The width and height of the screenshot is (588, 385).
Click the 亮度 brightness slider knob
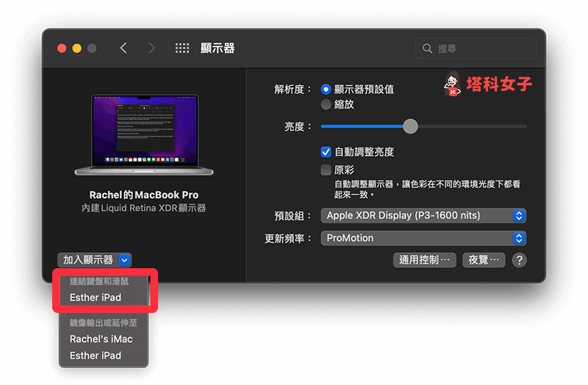click(410, 126)
